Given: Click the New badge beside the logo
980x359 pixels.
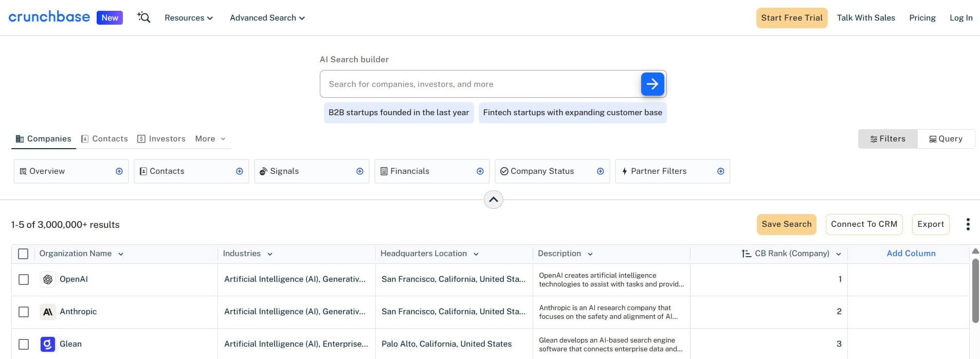Looking at the screenshot, I should point(110,17).
